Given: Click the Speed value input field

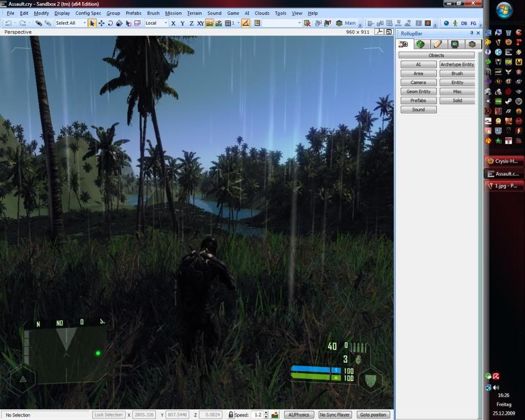Looking at the screenshot, I should tap(258, 414).
